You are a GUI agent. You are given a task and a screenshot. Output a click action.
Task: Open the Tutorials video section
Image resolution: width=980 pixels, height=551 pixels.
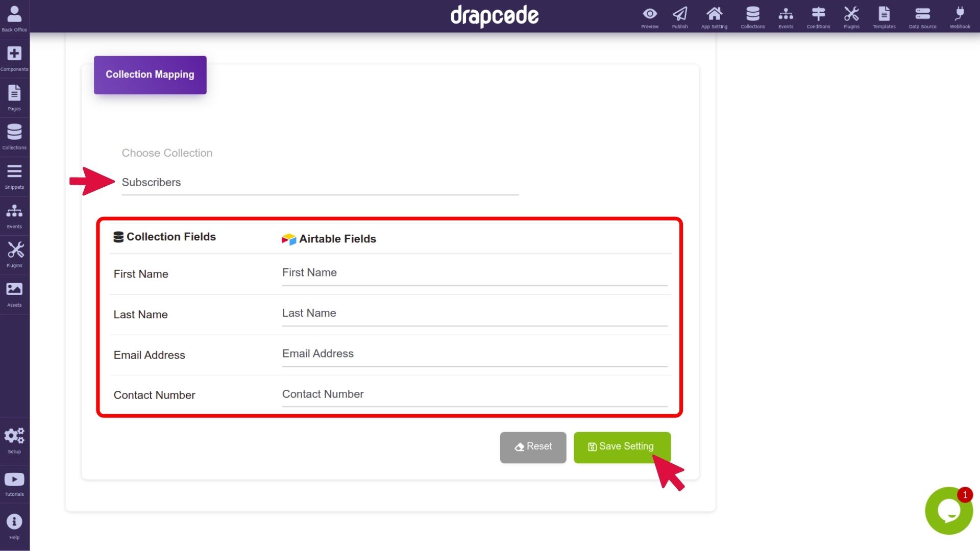pyautogui.click(x=14, y=485)
